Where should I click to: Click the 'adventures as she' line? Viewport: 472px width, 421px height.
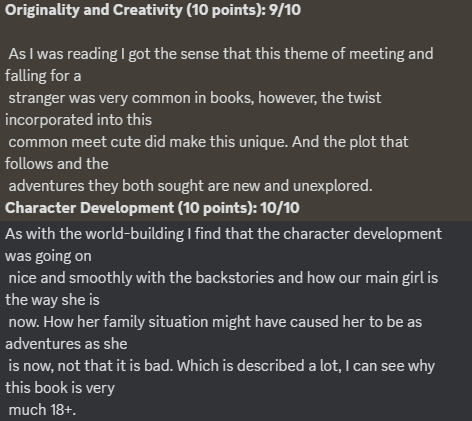click(66, 344)
